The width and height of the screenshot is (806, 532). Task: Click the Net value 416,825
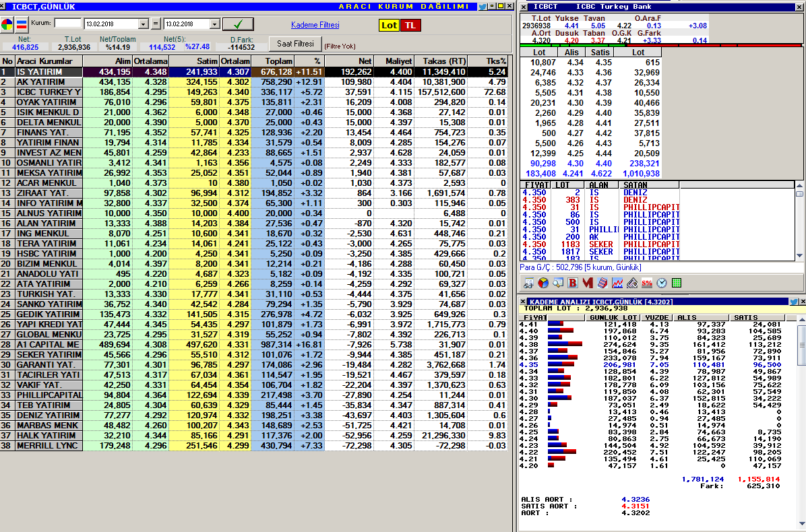click(x=25, y=47)
